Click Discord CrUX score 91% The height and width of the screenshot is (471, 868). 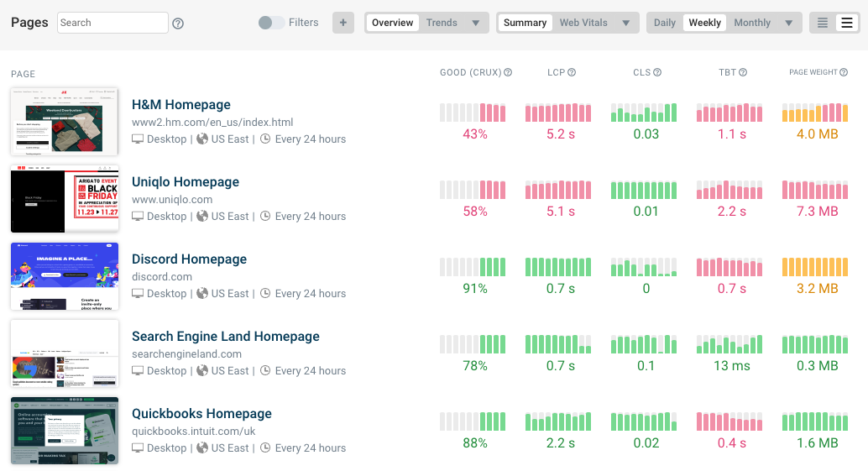[475, 288]
